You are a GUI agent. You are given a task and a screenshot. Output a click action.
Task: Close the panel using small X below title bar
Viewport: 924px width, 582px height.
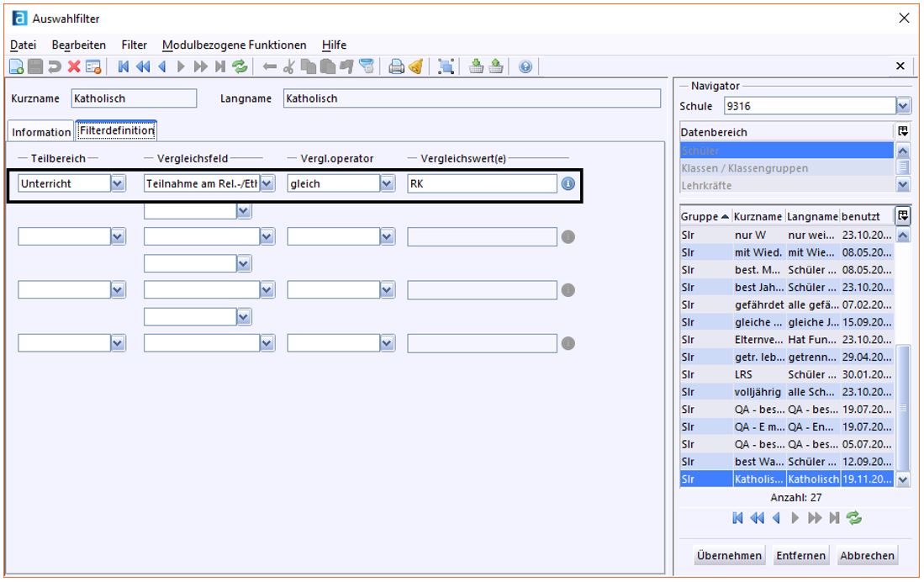point(900,66)
